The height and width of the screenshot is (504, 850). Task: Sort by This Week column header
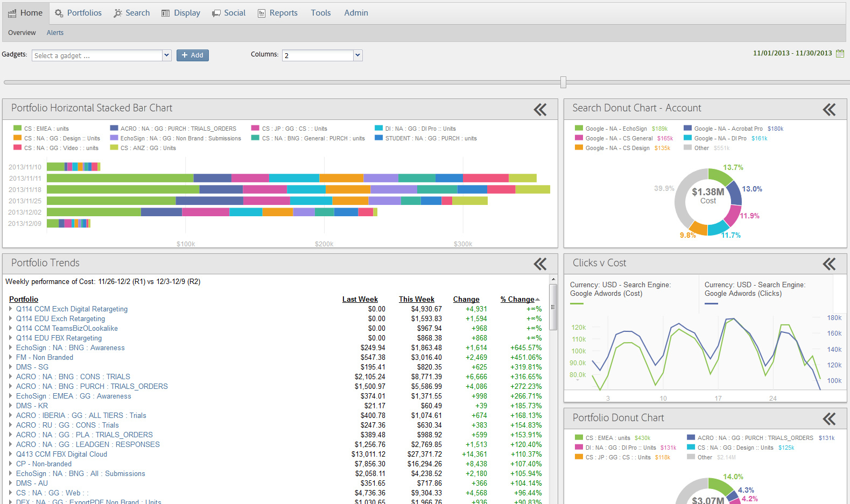click(x=417, y=299)
